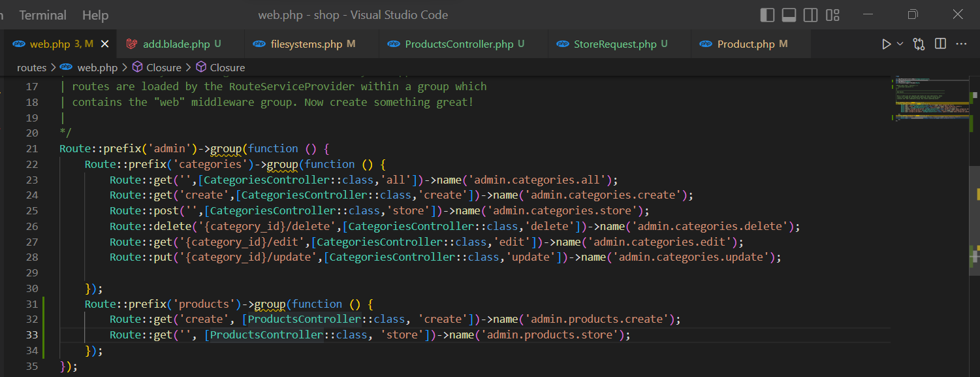
Task: Switch to the Product.php tab
Action: tap(751, 44)
